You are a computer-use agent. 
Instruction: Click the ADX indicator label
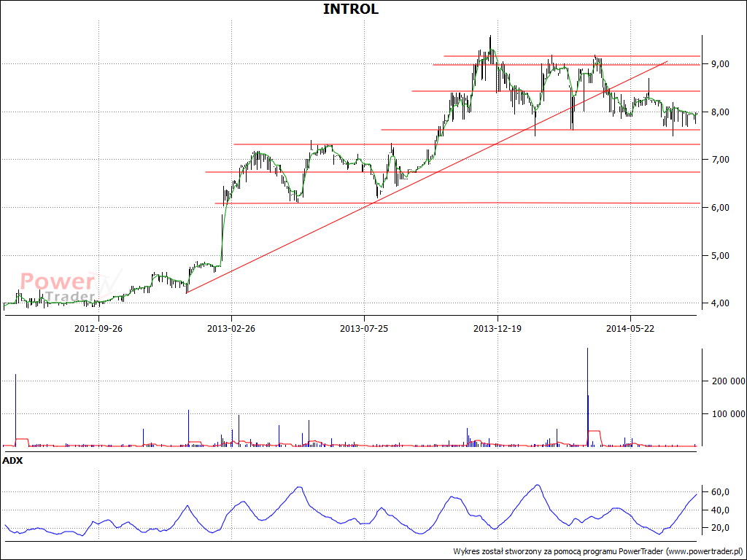click(x=13, y=461)
